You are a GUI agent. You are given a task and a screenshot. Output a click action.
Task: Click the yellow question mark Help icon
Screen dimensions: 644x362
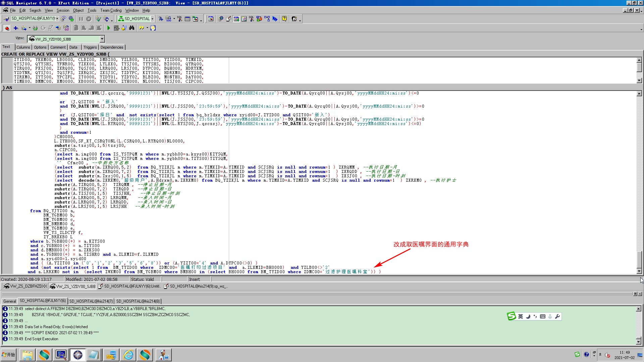(x=284, y=19)
